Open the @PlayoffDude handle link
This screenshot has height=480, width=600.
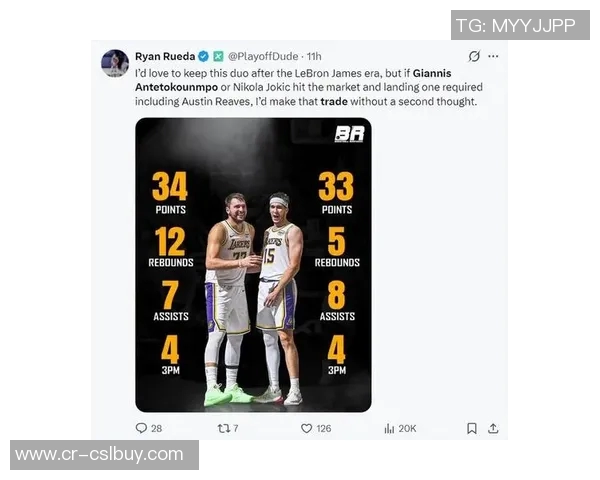263,56
